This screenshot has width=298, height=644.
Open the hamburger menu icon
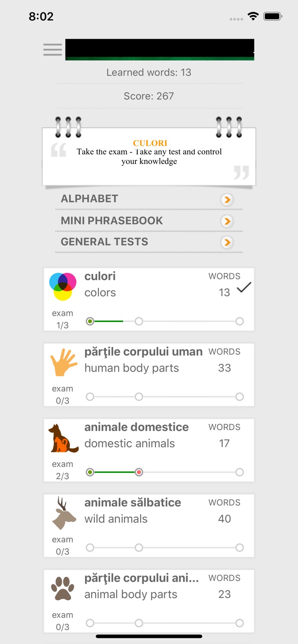click(x=52, y=49)
